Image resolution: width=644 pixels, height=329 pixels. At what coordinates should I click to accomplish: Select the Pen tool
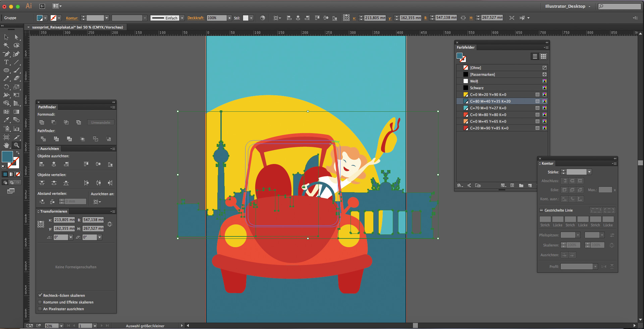click(6, 54)
